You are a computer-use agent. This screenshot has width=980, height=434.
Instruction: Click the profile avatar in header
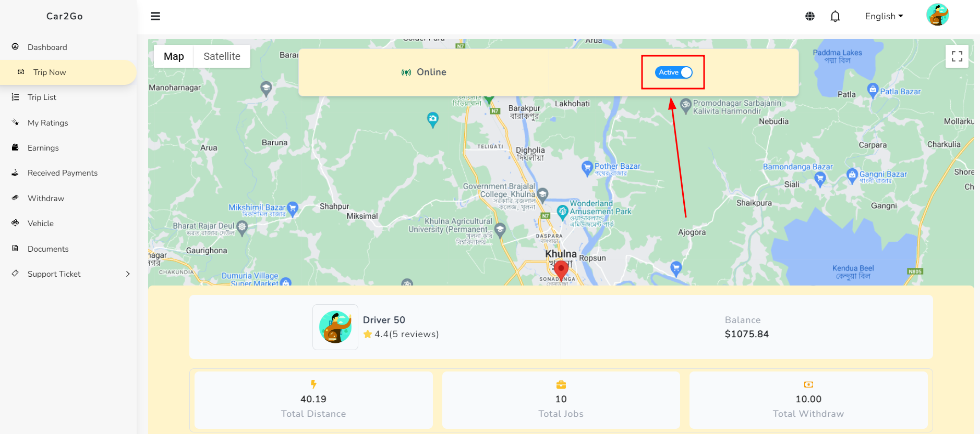tap(937, 15)
